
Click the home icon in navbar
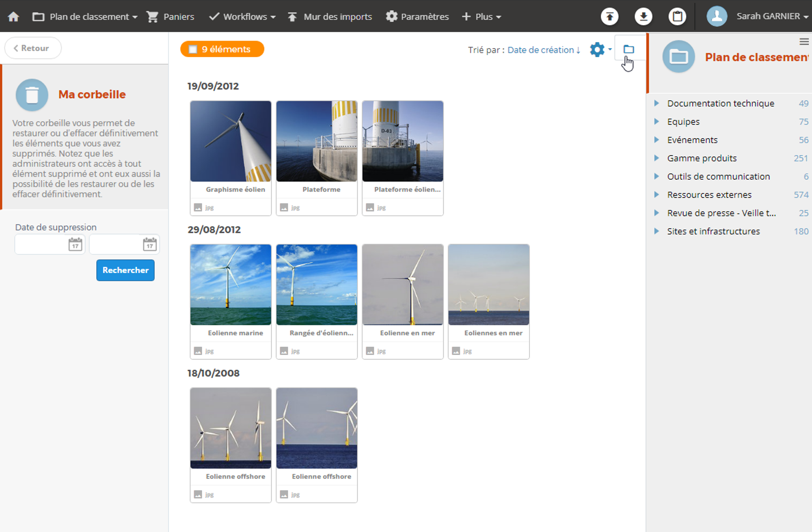13,17
